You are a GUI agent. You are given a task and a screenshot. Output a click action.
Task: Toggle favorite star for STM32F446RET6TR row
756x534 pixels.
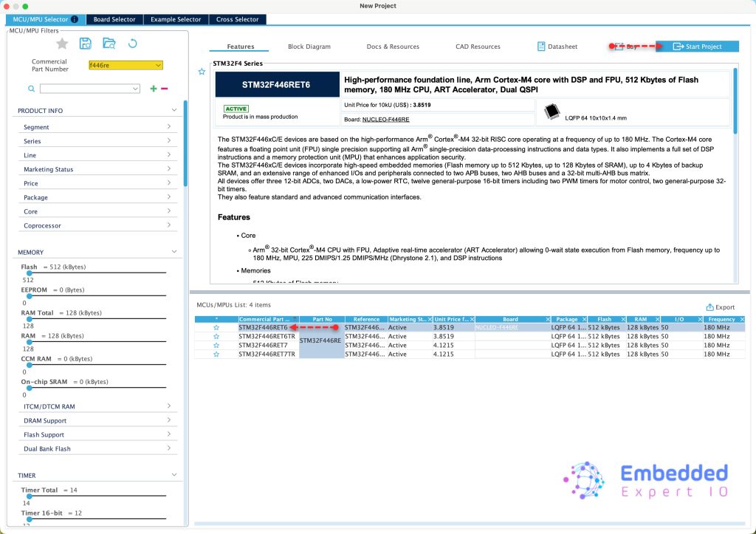(216, 336)
